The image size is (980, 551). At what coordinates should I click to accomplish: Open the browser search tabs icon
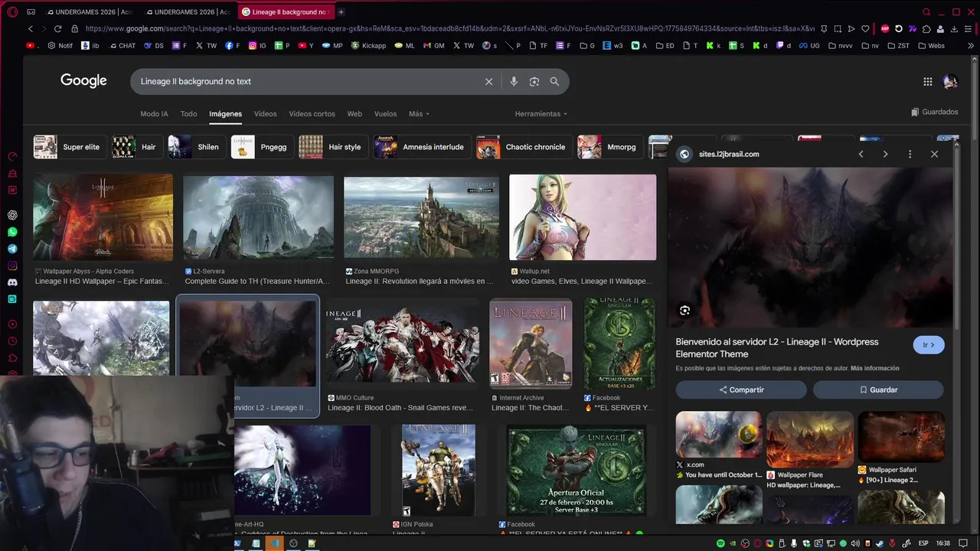926,11
